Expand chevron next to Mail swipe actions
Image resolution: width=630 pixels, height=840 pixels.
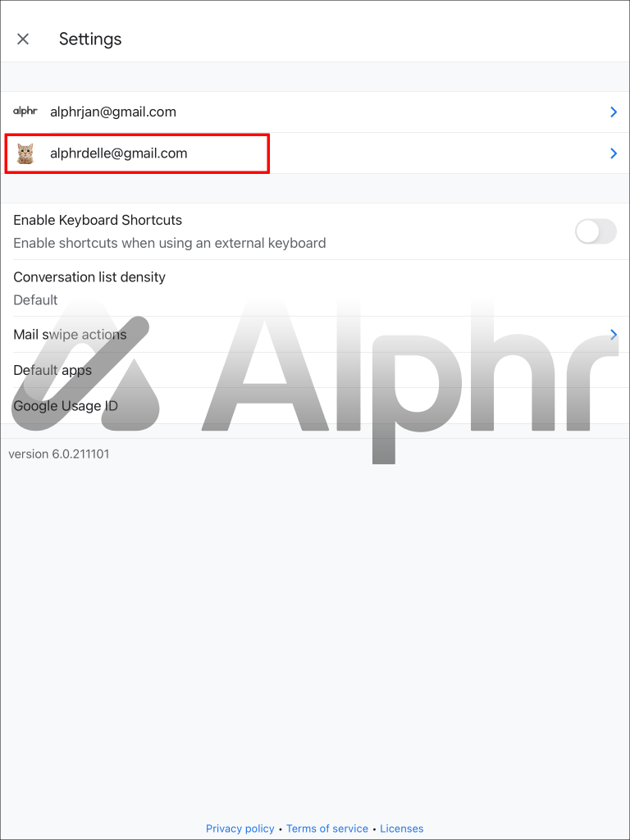pyautogui.click(x=614, y=335)
